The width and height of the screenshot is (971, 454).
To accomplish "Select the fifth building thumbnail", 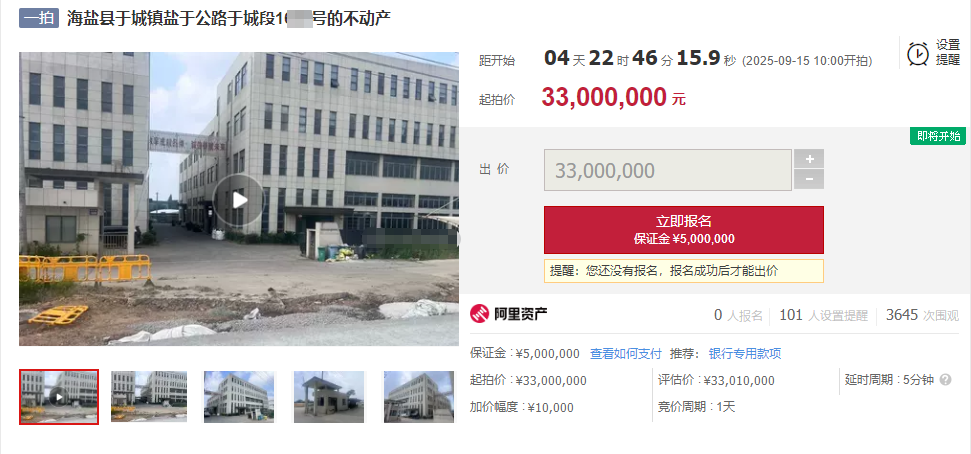I will [419, 397].
